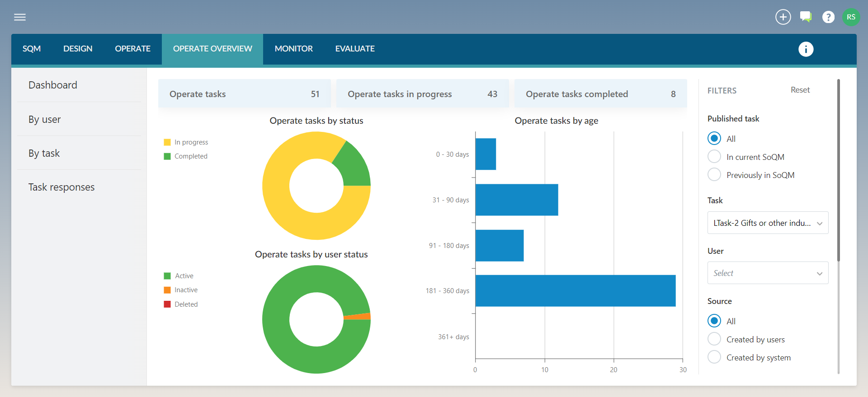Switch to the MONITOR tab
The width and height of the screenshot is (868, 397).
(293, 49)
